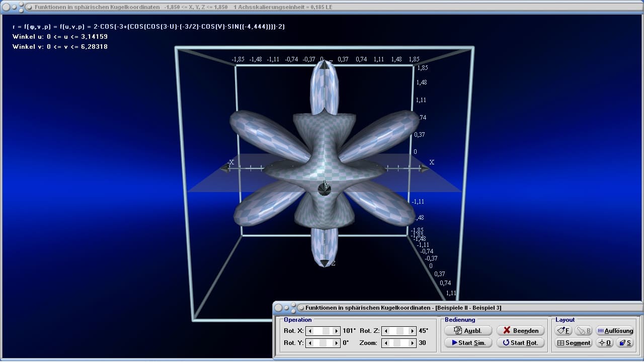This screenshot has width=644, height=362.
Task: Click the Z axis label at bottom
Action: (x=334, y=263)
